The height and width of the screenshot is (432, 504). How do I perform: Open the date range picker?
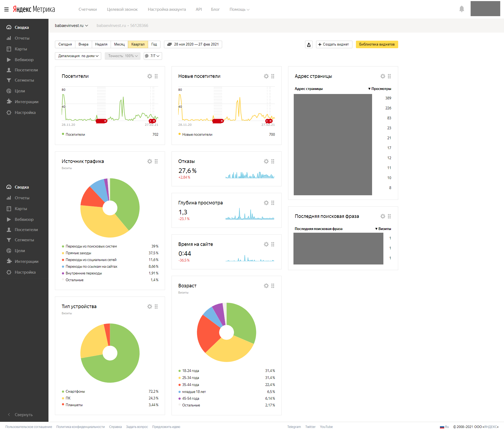coord(193,44)
